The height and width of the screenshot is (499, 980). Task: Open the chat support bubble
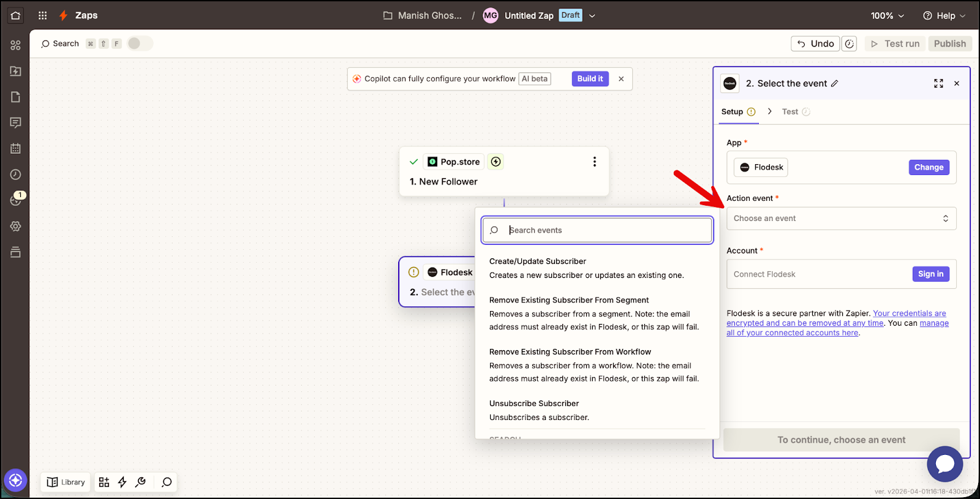944,464
